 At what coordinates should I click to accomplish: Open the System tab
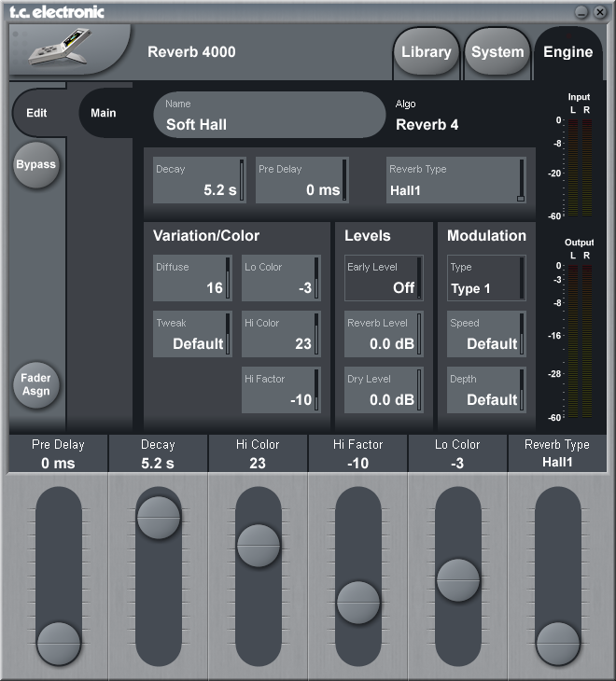[x=497, y=52]
